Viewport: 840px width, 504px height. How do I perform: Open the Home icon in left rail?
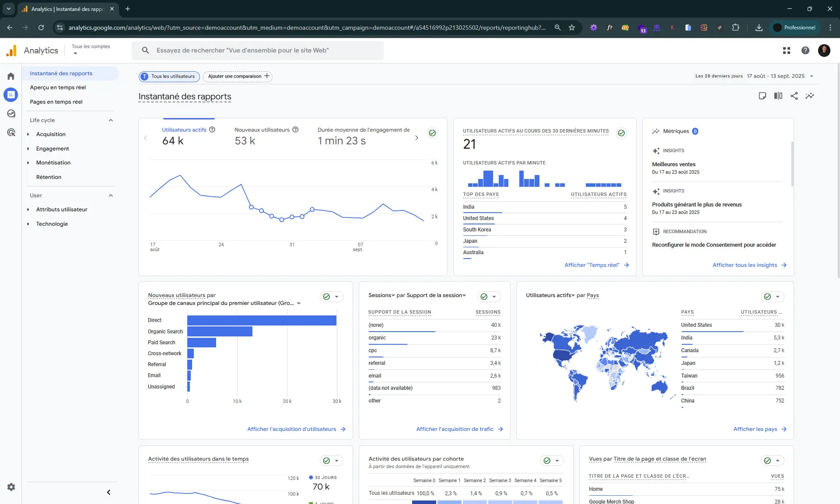tap(11, 76)
